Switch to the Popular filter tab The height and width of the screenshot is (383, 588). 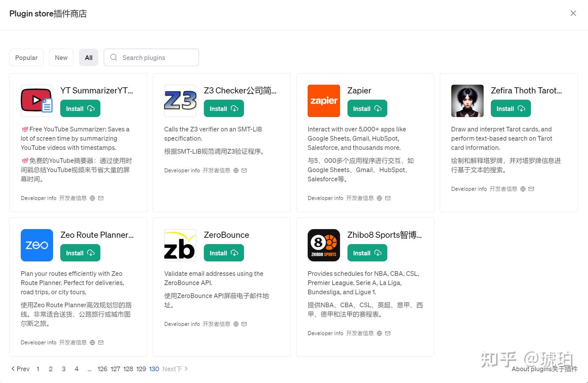26,58
